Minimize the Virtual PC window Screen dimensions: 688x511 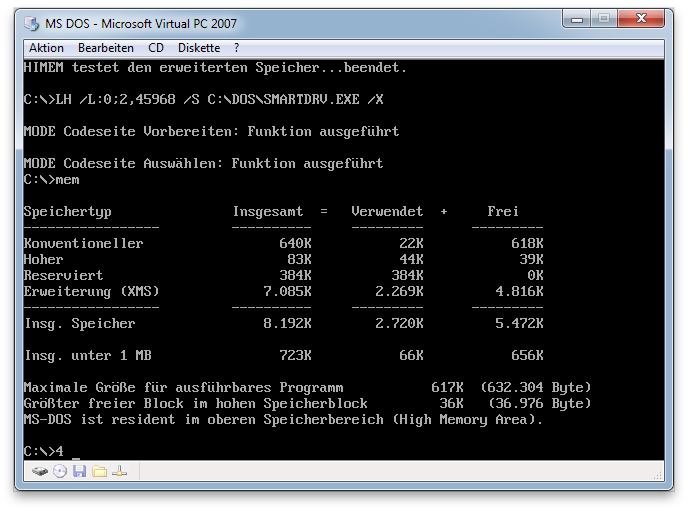[577, 19]
